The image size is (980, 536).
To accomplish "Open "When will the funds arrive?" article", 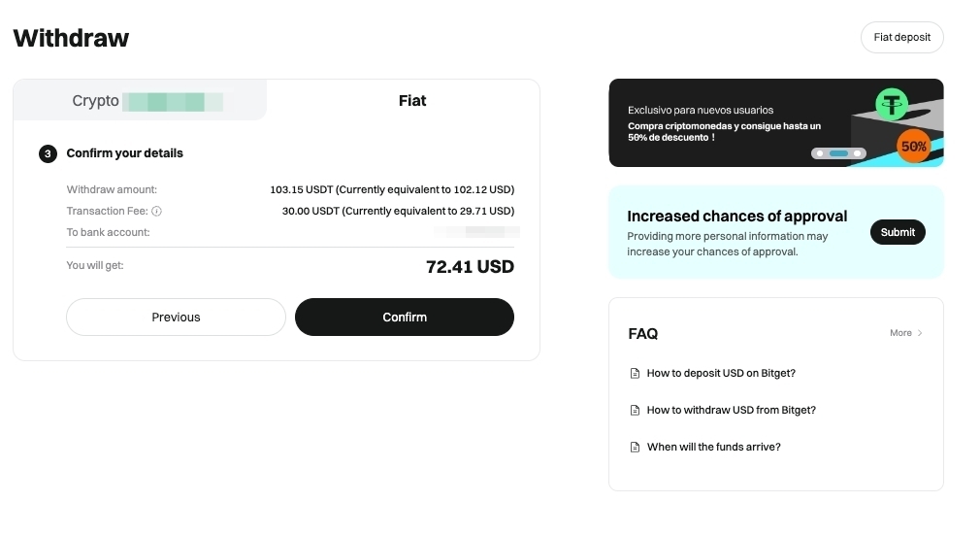I will click(x=713, y=448).
